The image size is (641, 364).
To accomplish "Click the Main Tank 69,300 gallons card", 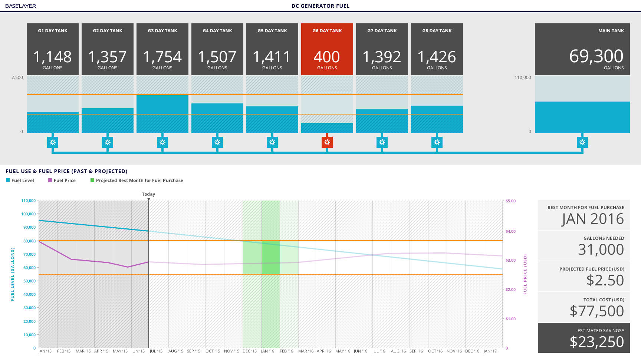I will point(582,49).
